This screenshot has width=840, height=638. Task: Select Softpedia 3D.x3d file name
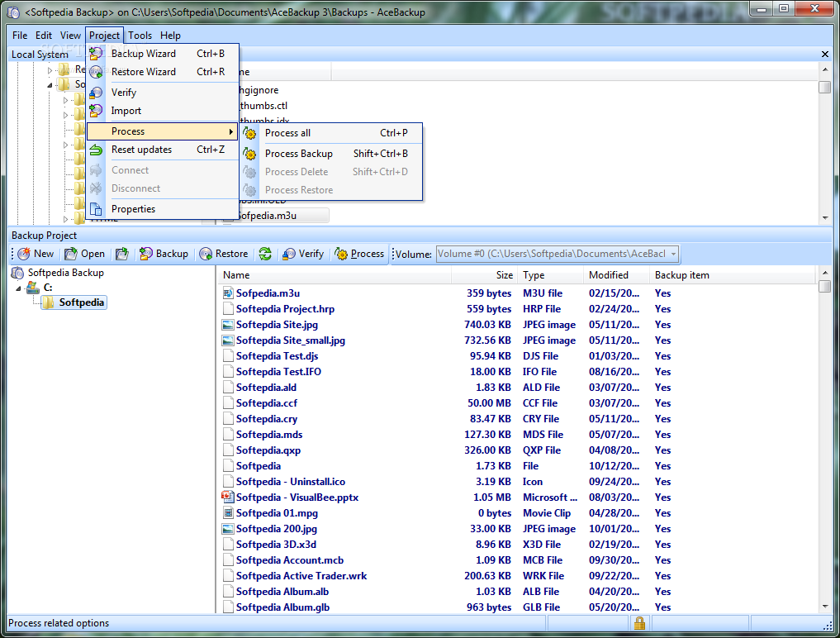click(x=276, y=545)
